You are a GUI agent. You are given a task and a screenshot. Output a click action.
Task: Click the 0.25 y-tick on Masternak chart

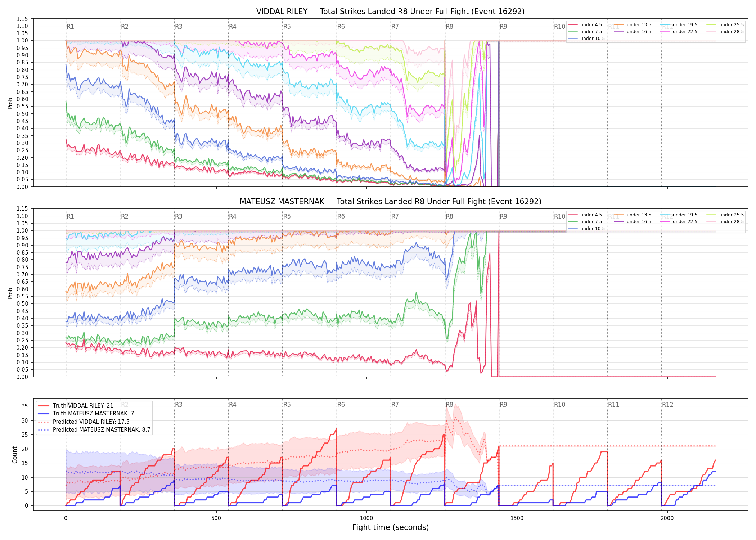(x=22, y=340)
